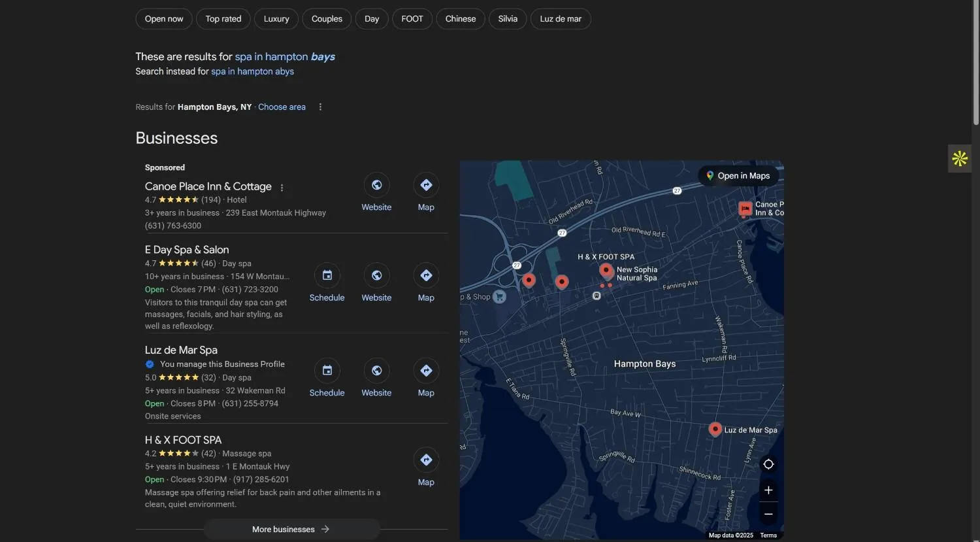Image resolution: width=980 pixels, height=542 pixels.
Task: Apply the FOOT filter chip
Action: (x=412, y=19)
